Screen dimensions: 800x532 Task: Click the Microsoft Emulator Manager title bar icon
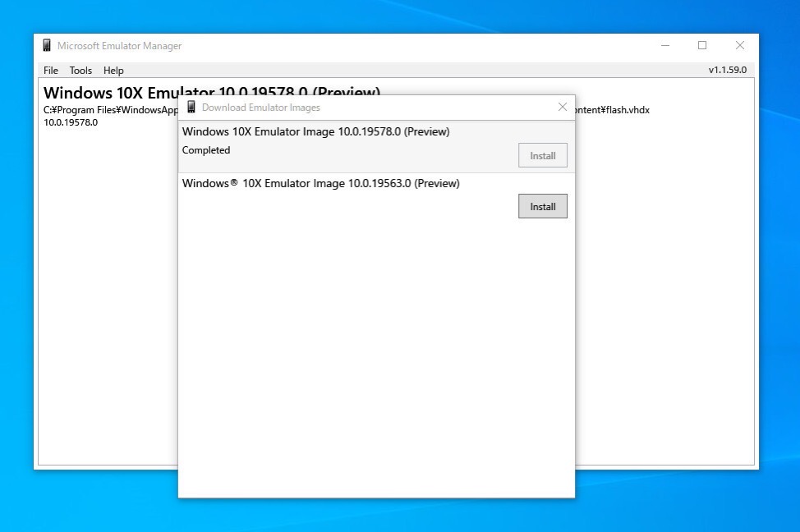click(x=47, y=45)
